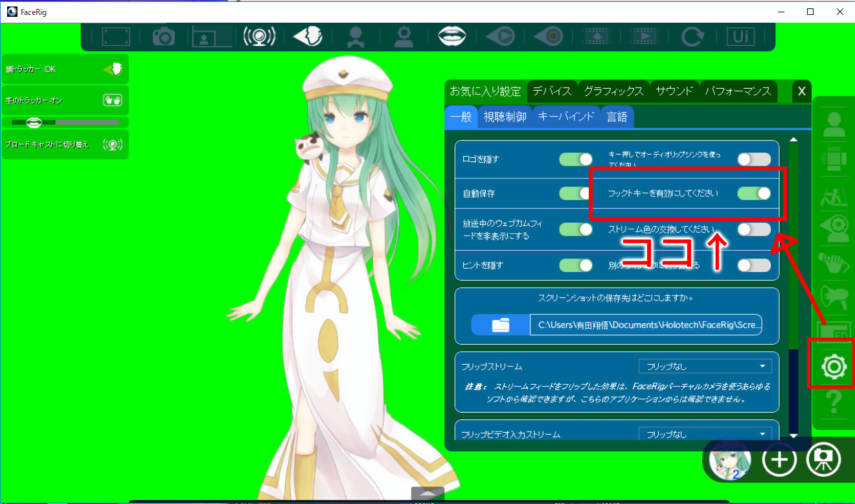Select 視聴制御 sub-tab
Image resolution: width=855 pixels, height=504 pixels.
tap(505, 117)
